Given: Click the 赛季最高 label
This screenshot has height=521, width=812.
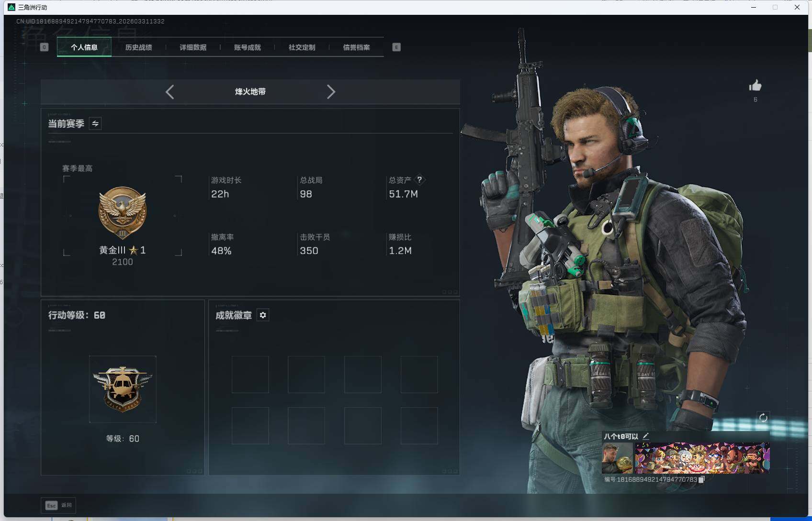Looking at the screenshot, I should pos(77,168).
